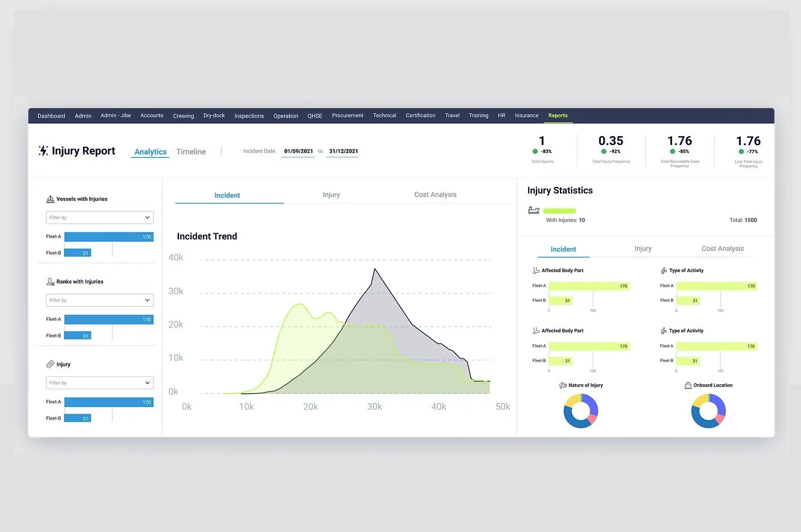Select the Injury tab above Incident Trend
801x532 pixels.
point(331,195)
